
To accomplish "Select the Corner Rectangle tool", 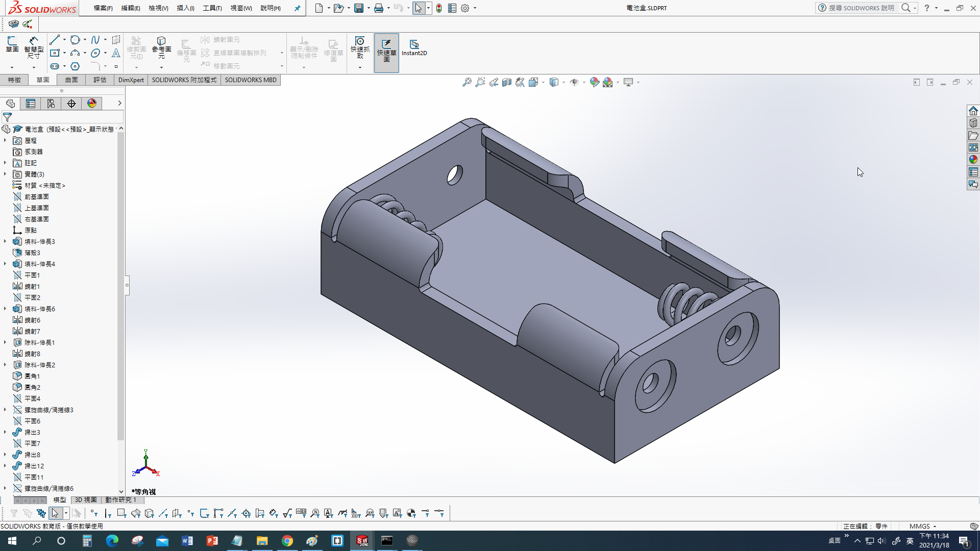I will tap(55, 53).
